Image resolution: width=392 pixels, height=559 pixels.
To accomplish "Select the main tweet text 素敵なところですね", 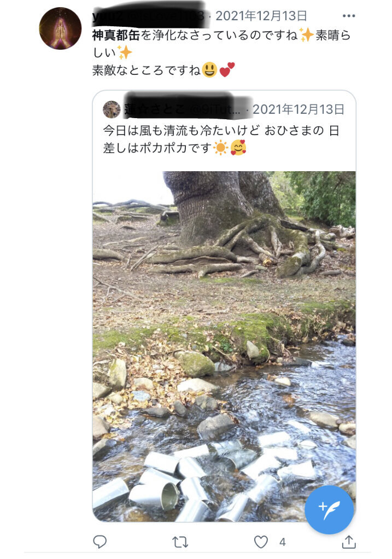I will point(147,70).
